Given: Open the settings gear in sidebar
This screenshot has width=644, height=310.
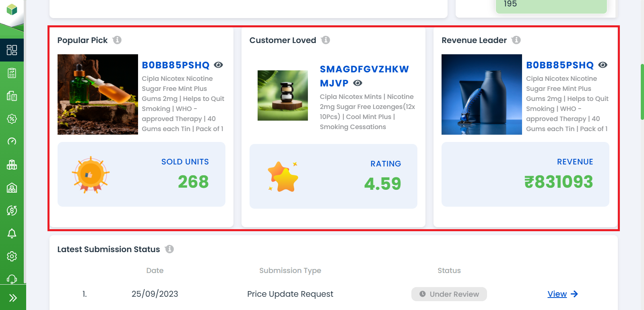Looking at the screenshot, I should point(12,256).
